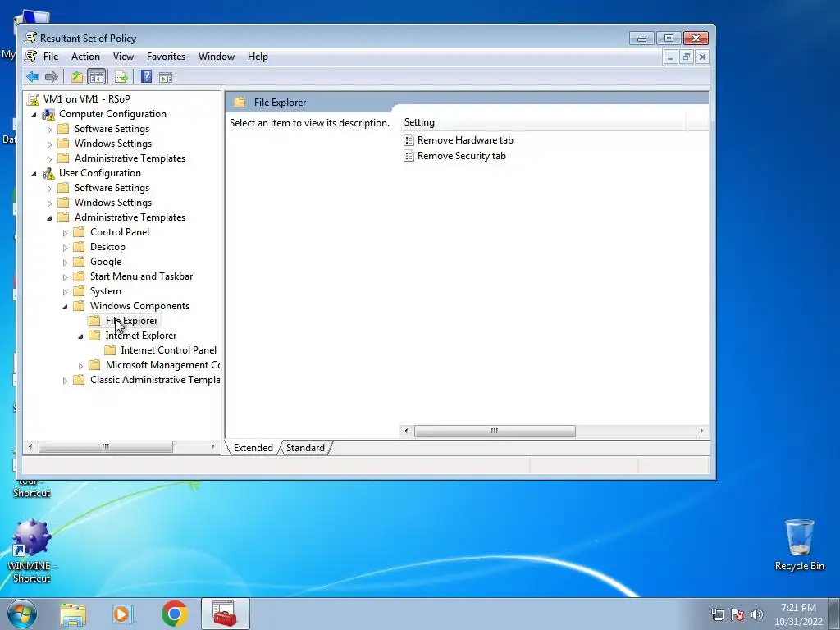Click the volume speaker tray icon
The height and width of the screenshot is (630, 840).
point(757,614)
